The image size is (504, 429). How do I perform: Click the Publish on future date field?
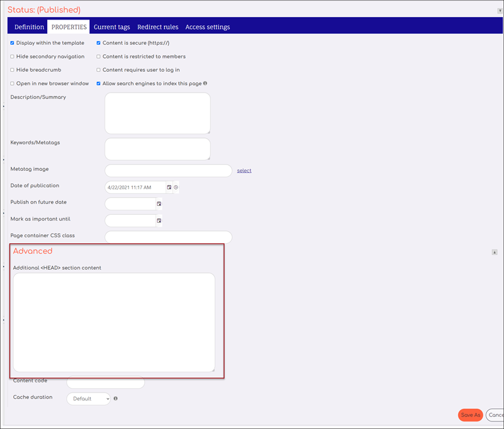click(x=130, y=203)
